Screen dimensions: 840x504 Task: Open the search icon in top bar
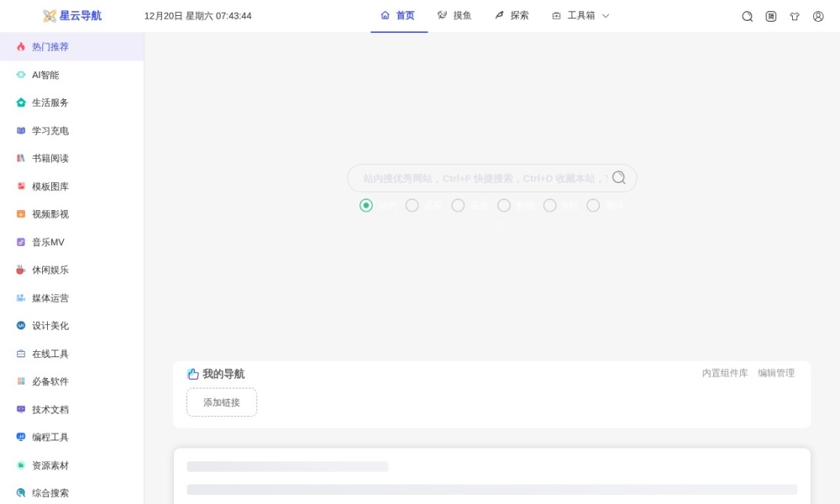click(x=747, y=16)
